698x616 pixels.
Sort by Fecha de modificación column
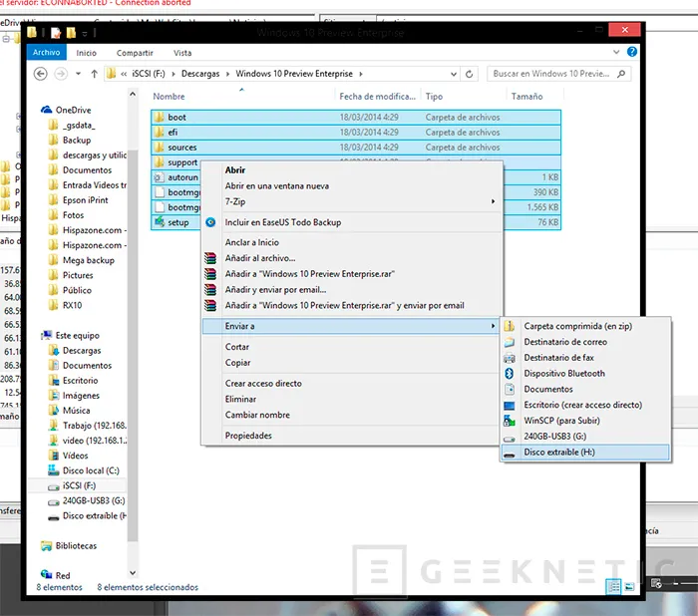point(378,96)
